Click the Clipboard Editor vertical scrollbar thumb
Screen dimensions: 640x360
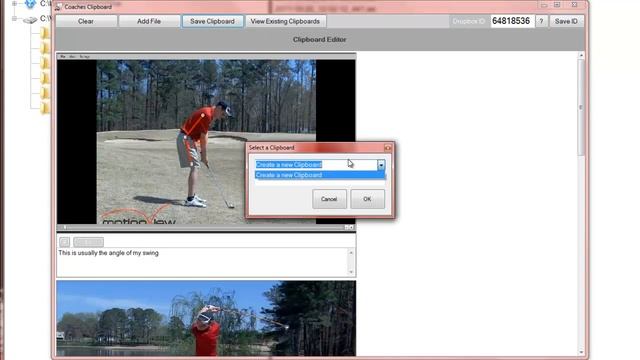pos(581,107)
